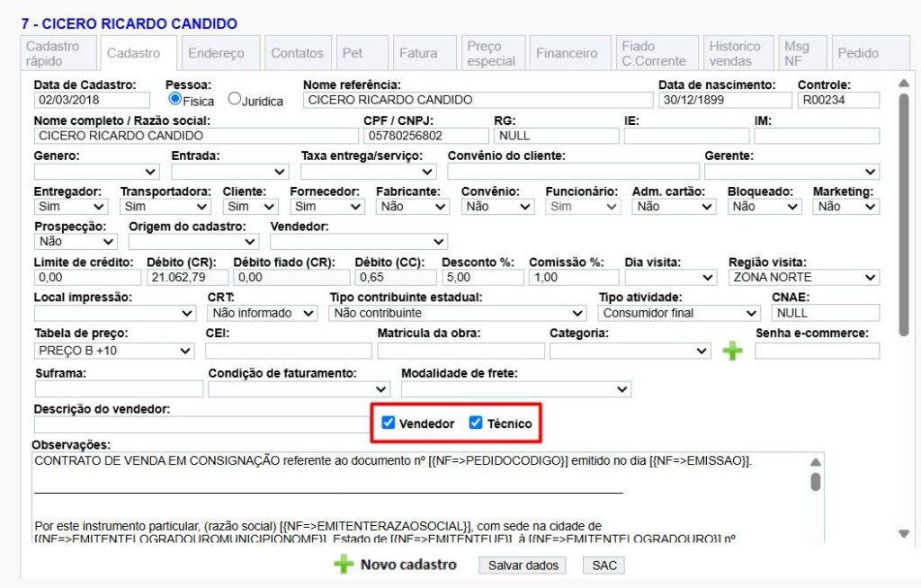Open the Transportadora dropdown
Viewport: 921px width, 588px height.
tap(165, 207)
